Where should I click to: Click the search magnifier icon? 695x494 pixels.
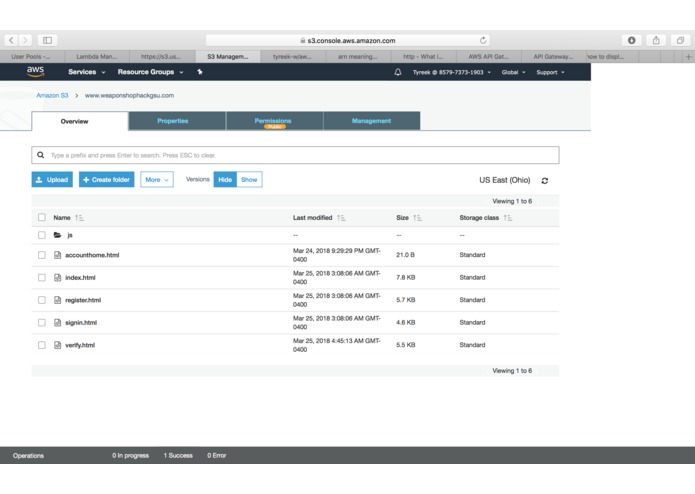pos(40,155)
